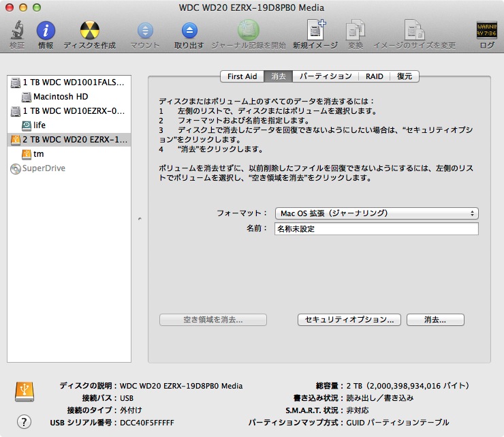The image size is (504, 437).
Task: Click the 消去... (Erase) button
Action: 435,319
